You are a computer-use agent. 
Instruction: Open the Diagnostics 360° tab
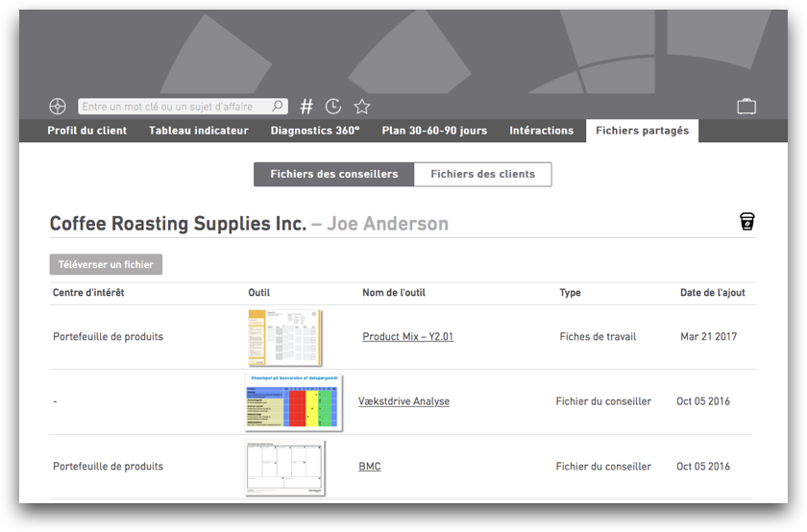315,131
